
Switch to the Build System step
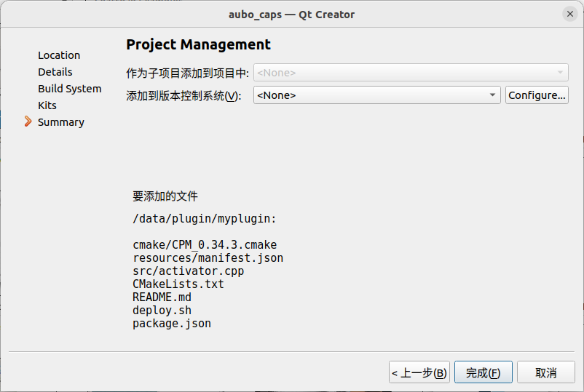(x=70, y=89)
